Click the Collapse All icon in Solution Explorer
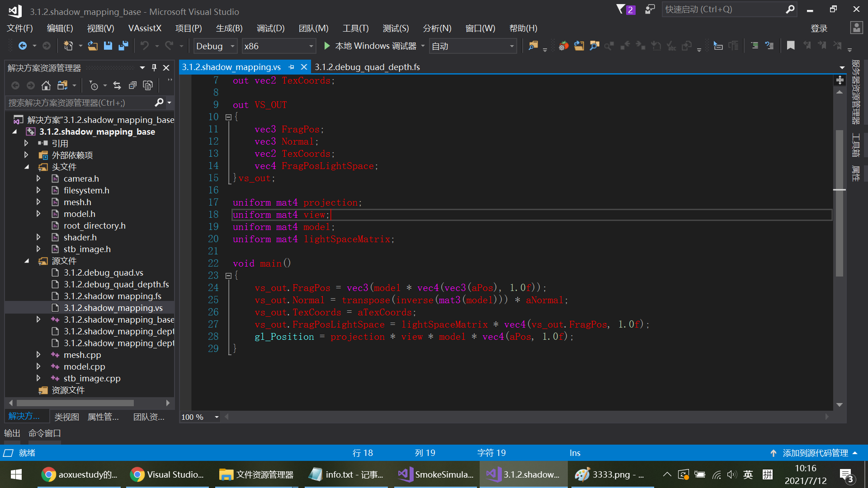868x488 pixels. pyautogui.click(x=132, y=85)
